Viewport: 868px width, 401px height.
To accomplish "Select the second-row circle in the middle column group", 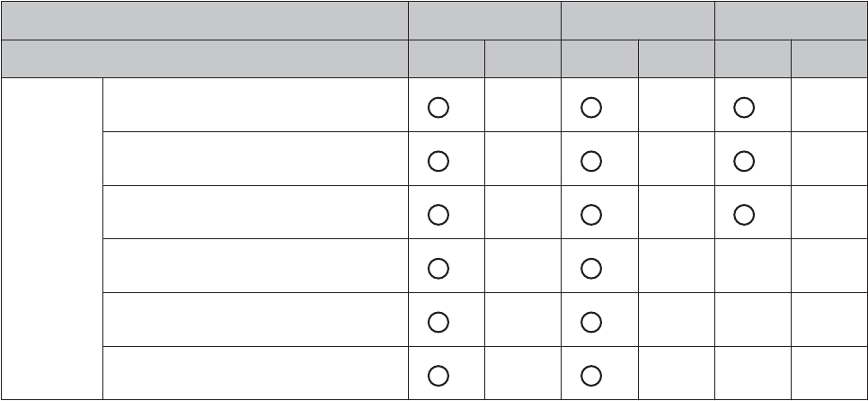I will point(590,161).
